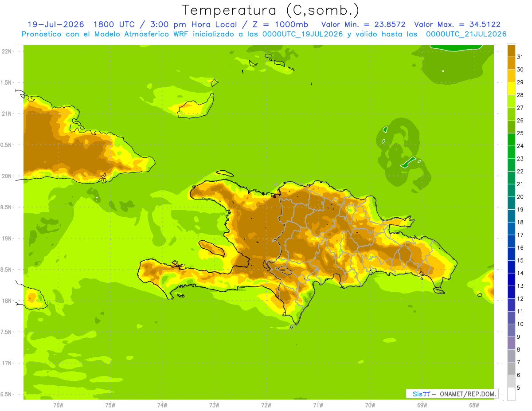The image size is (532, 411).
Task: Click the '72W' longitude label
Action: tap(266, 405)
